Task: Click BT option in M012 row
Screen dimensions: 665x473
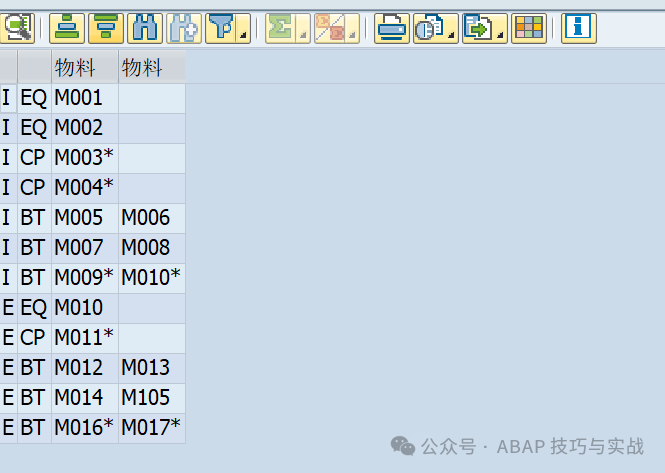Action: [x=34, y=368]
